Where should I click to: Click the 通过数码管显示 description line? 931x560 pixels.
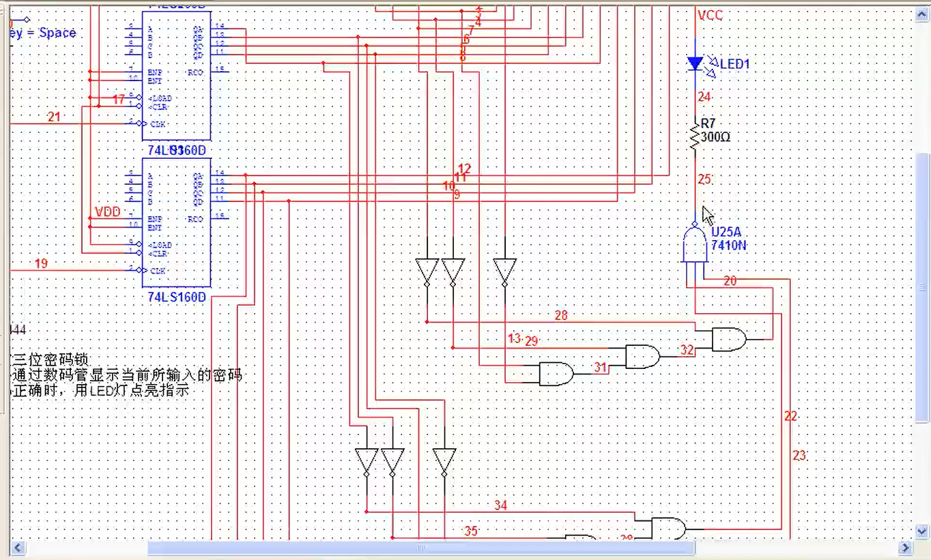point(128,376)
